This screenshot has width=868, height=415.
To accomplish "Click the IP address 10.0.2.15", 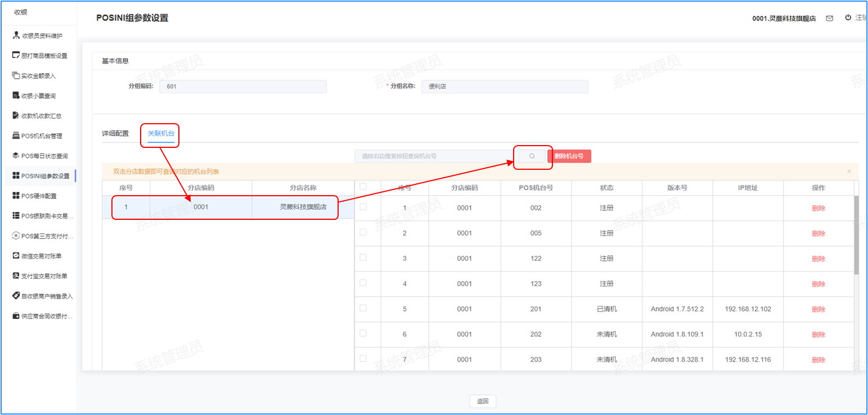I will click(x=748, y=335).
